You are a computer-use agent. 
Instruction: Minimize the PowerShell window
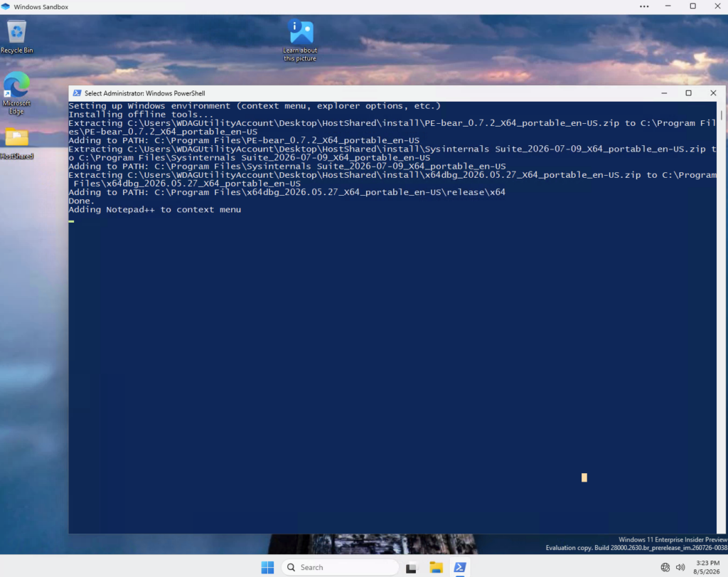point(664,93)
